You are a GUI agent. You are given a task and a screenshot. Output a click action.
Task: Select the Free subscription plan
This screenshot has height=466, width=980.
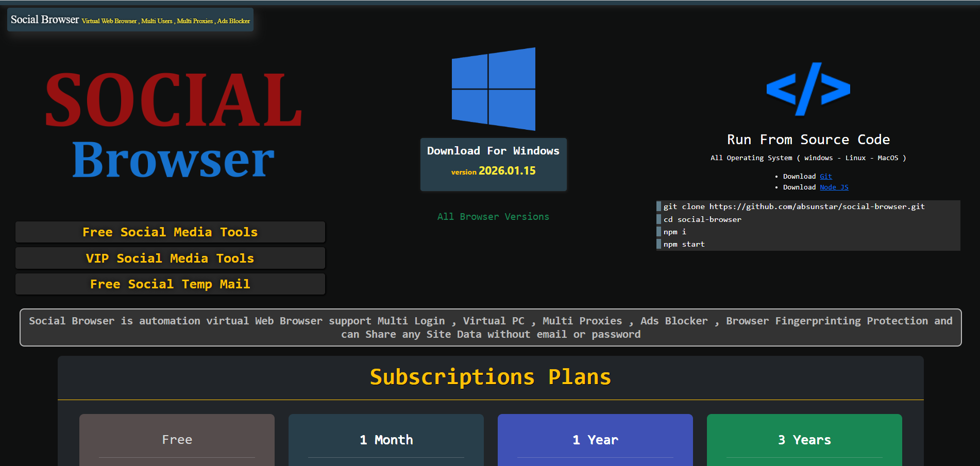tap(177, 439)
